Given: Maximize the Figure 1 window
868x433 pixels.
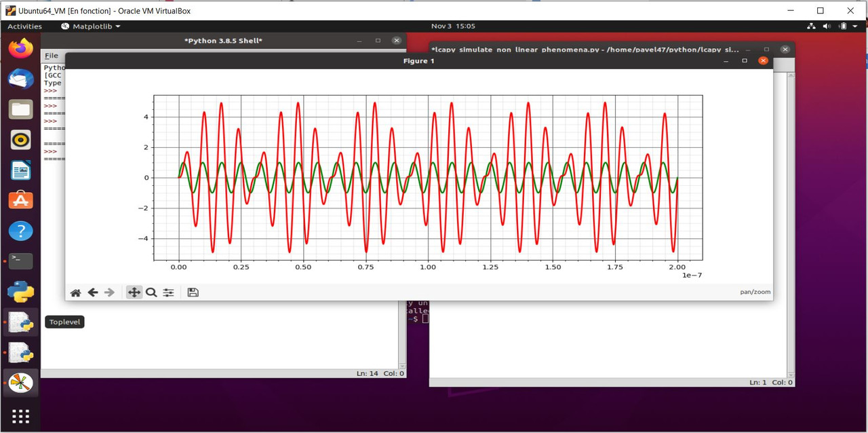Looking at the screenshot, I should 745,61.
